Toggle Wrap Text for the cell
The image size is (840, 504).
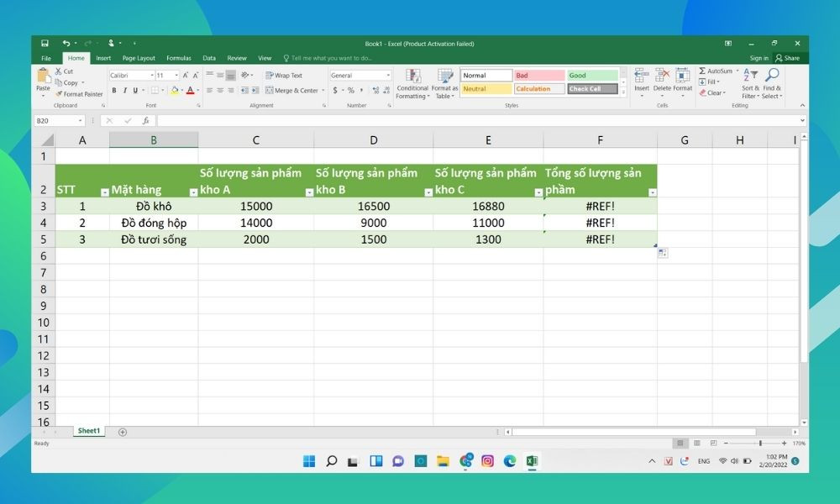point(284,76)
